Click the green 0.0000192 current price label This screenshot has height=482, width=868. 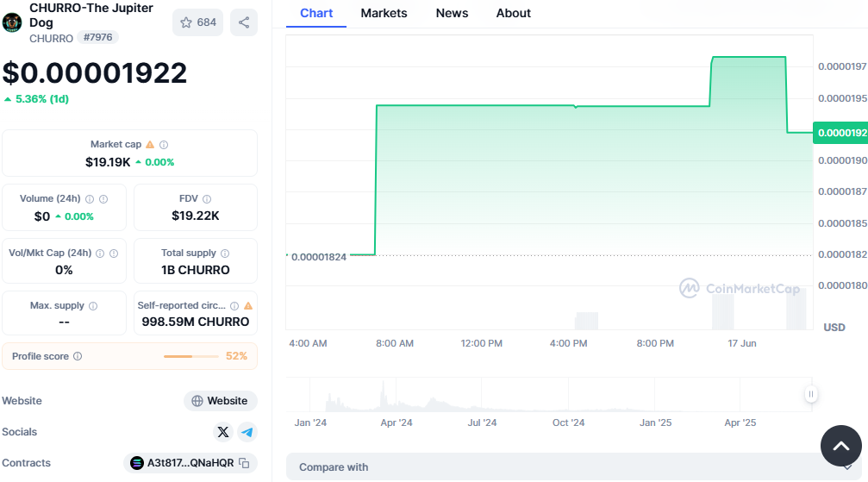[x=840, y=133]
